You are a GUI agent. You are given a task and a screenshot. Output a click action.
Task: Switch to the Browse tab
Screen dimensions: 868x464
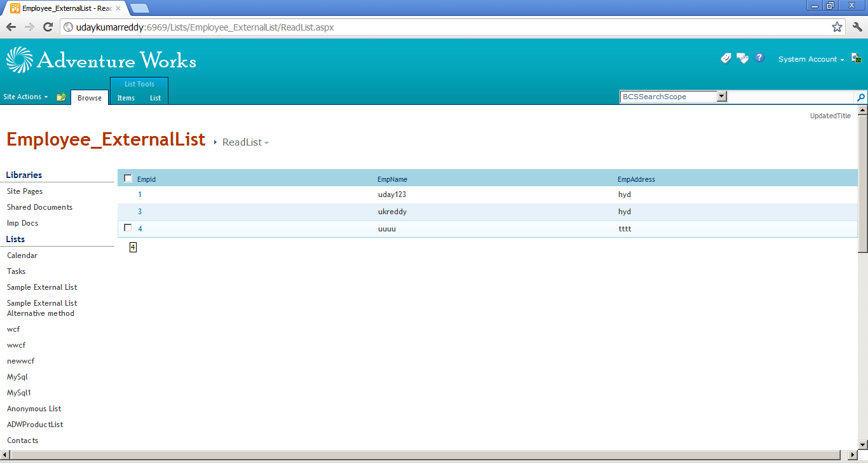90,98
